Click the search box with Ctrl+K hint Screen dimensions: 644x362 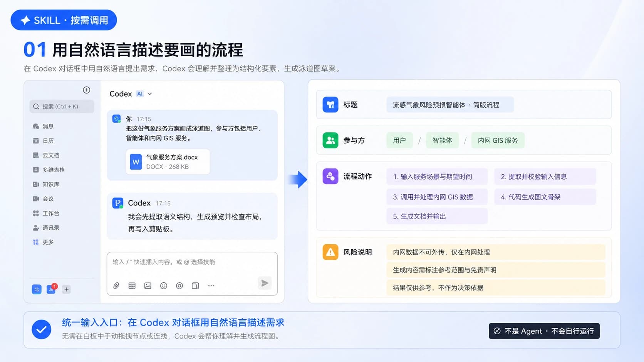coord(62,107)
